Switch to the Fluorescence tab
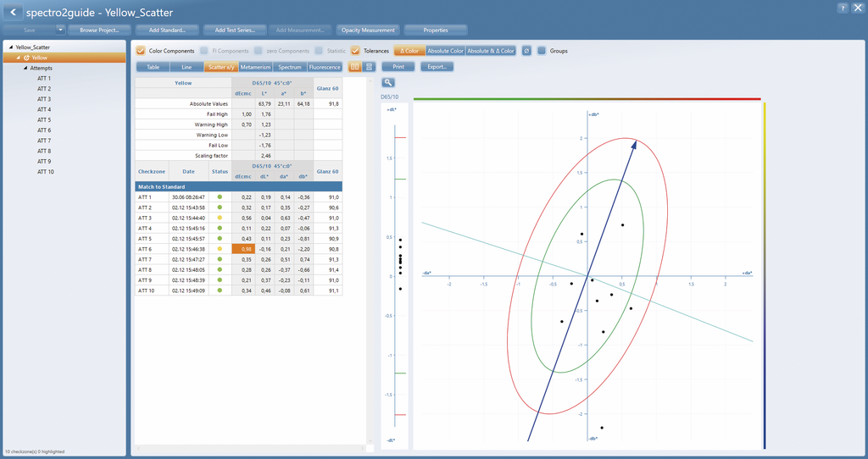The height and width of the screenshot is (459, 868). 325,67
